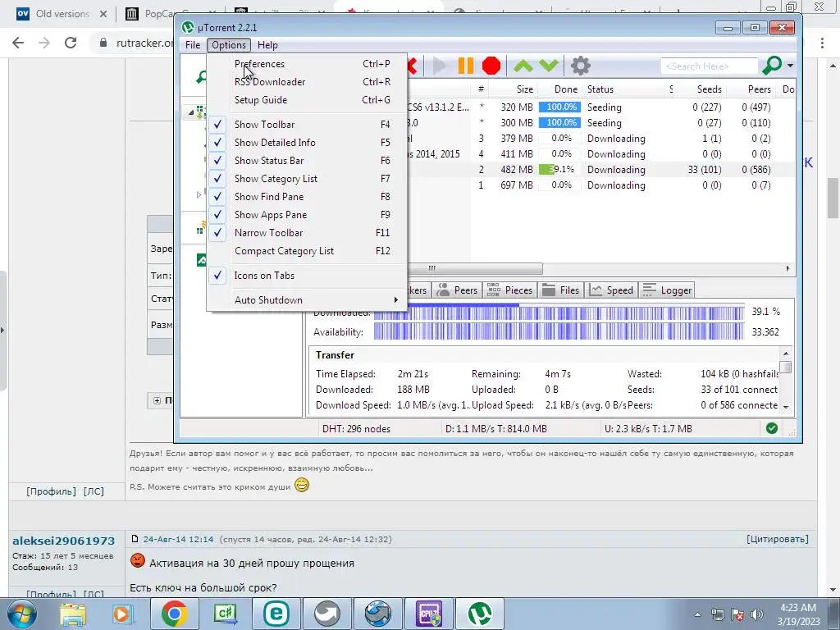840x630 pixels.
Task: Expand the collapsed tree node in the uTorrent category sidebar
Action: click(199, 194)
